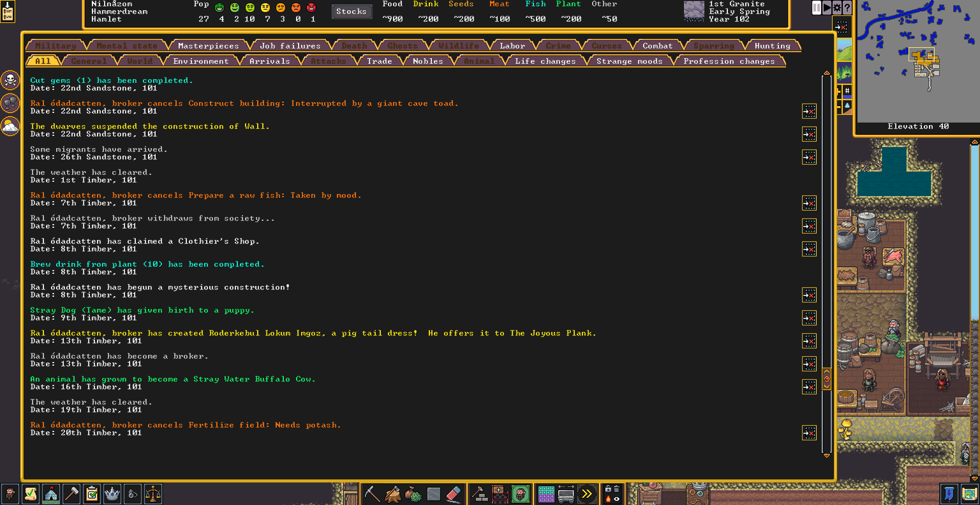Zoom to puppy birth announcement location
980x505 pixels.
coord(809,318)
